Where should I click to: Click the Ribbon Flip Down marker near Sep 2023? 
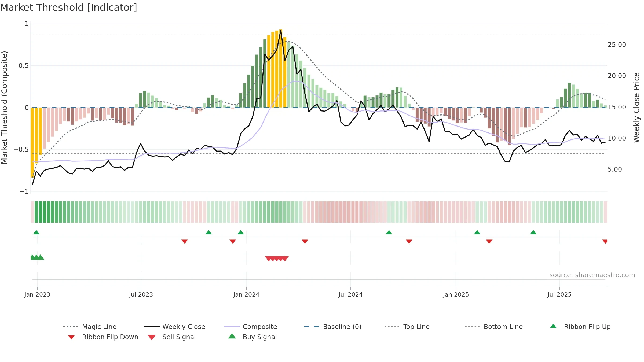[x=185, y=241]
